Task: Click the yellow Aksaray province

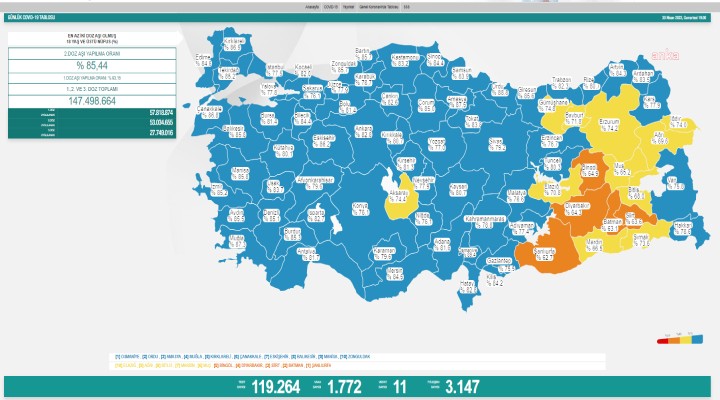Action: pos(398,193)
